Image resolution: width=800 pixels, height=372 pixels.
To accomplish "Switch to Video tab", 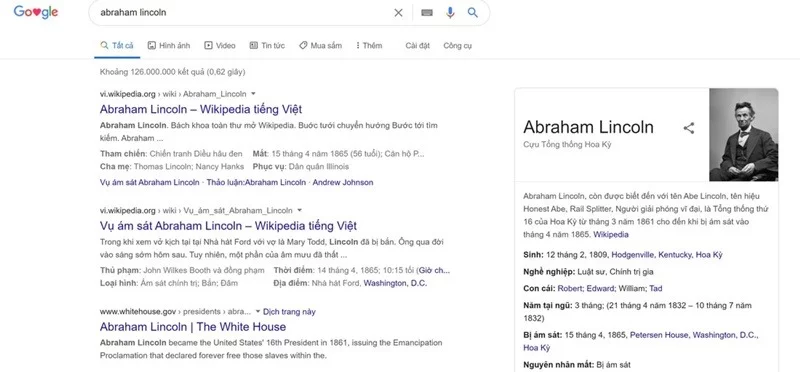I will [x=220, y=45].
